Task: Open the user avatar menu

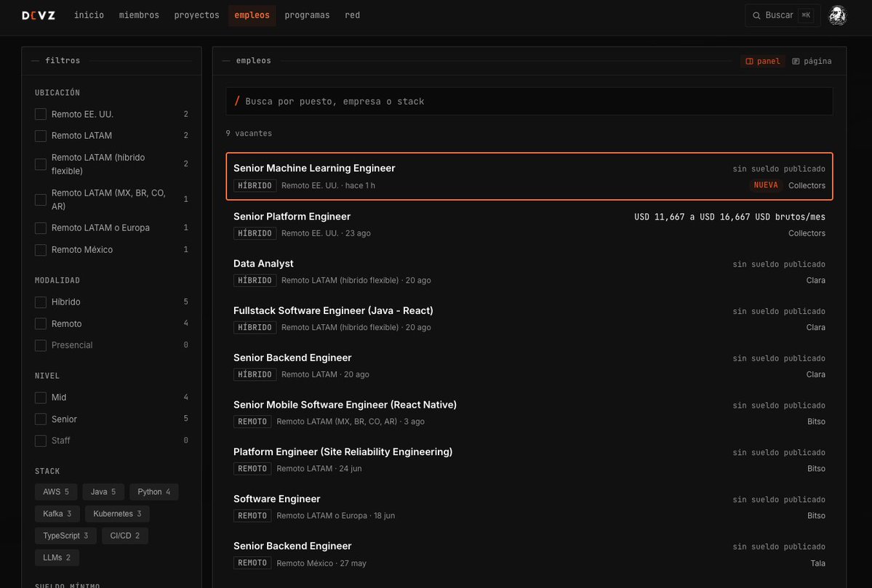Action: (837, 15)
